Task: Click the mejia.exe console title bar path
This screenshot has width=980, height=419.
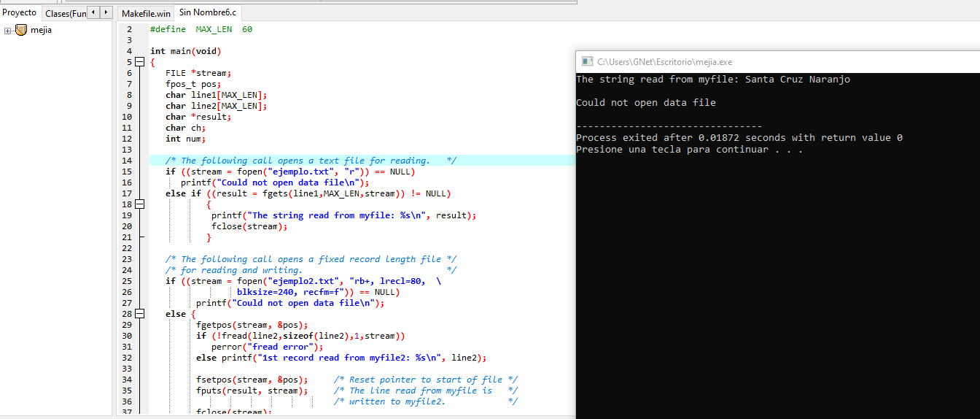Action: (x=664, y=62)
